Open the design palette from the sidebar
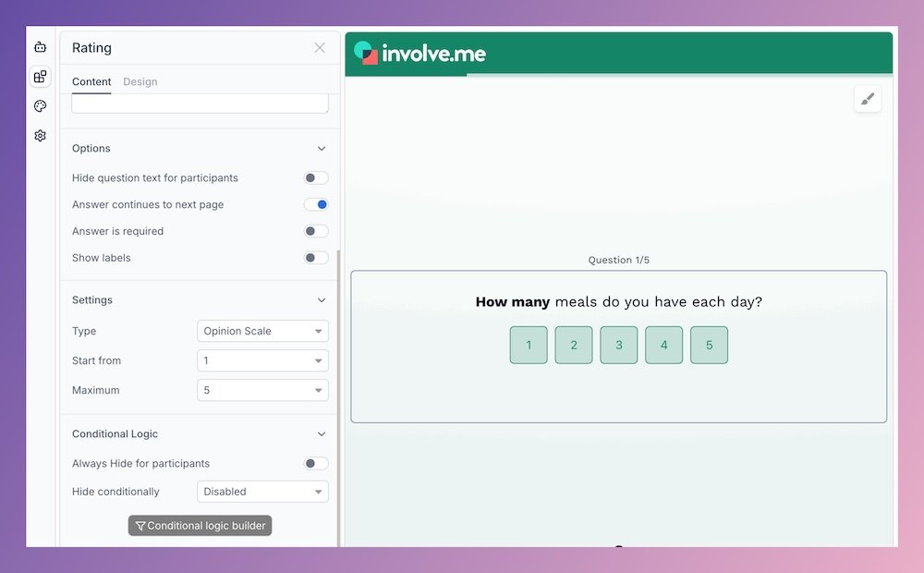The width and height of the screenshot is (924, 573). pos(40,105)
